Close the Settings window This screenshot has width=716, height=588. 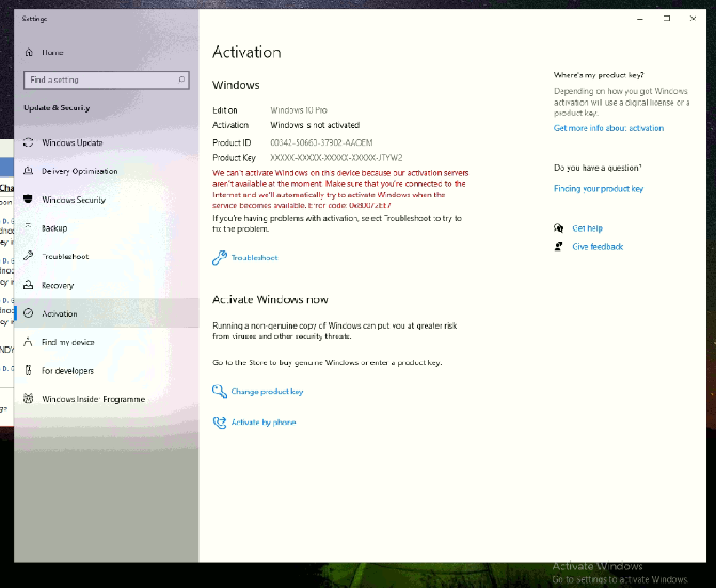[693, 19]
